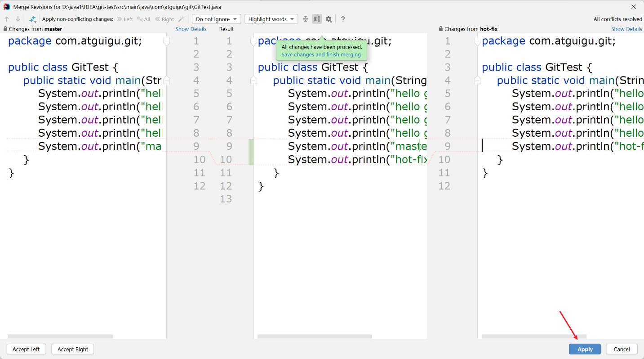This screenshot has height=359, width=644.
Task: Click public class GitTest in master pane
Action: pos(63,67)
